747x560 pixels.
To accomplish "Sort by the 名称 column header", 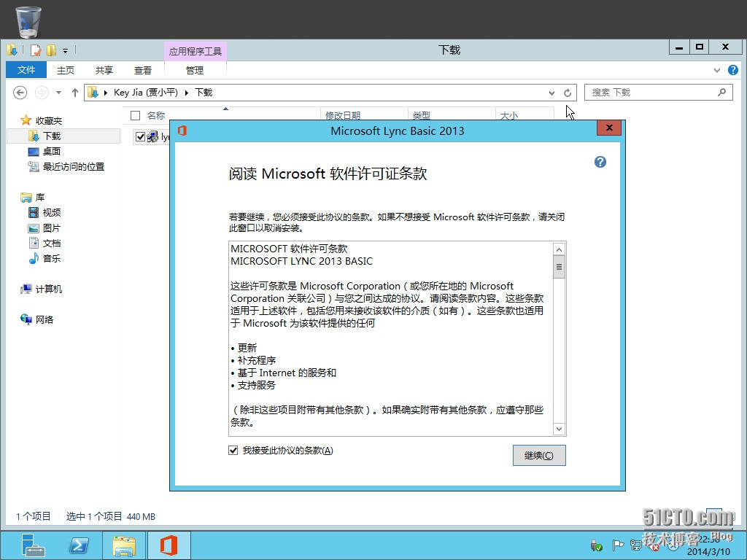I will (x=156, y=116).
